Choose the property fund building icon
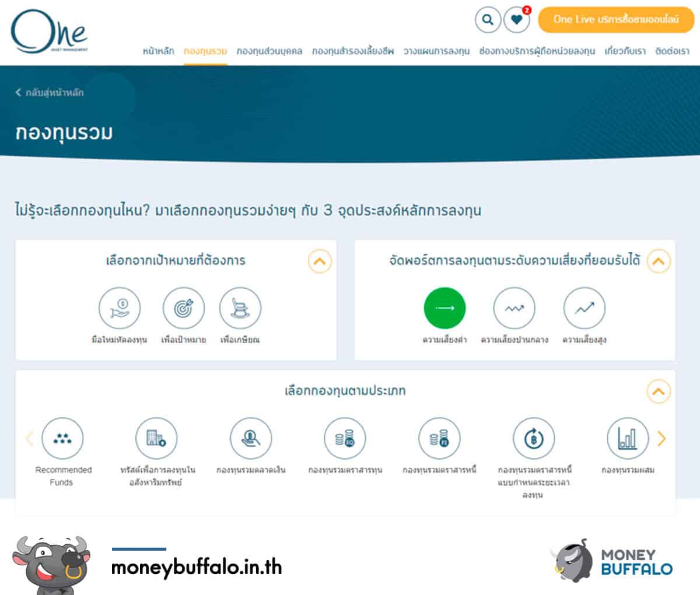 click(x=156, y=438)
